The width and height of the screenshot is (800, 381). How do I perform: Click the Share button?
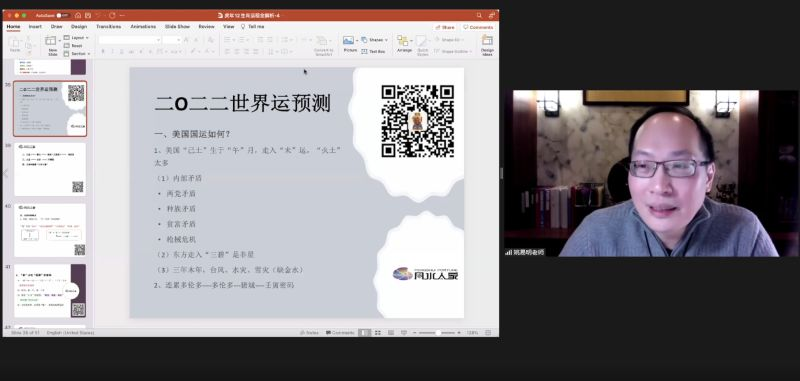click(x=445, y=27)
